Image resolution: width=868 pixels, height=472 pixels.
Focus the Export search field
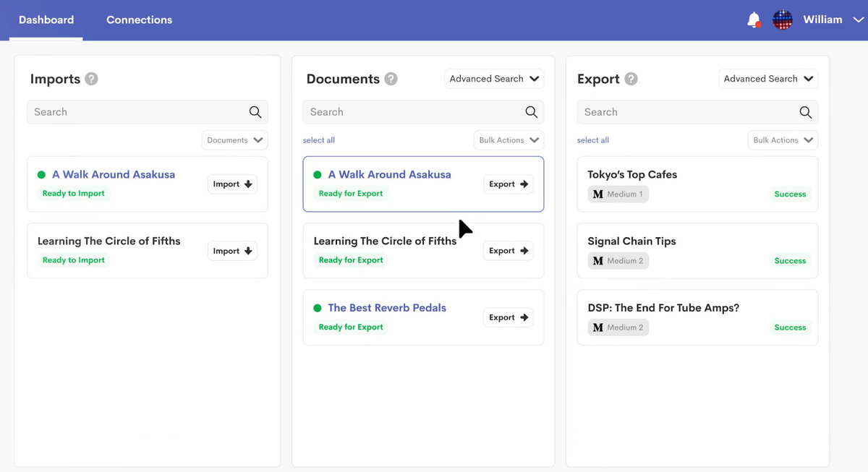pyautogui.click(x=697, y=112)
